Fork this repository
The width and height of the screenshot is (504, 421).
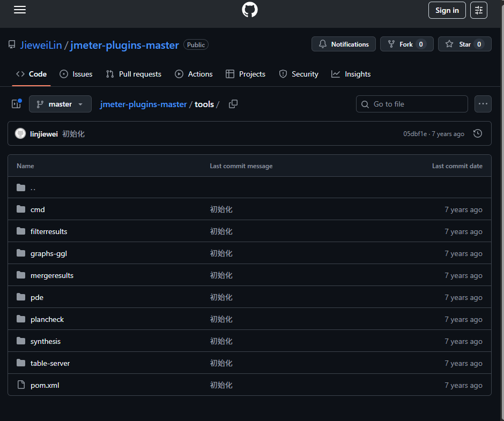(406, 44)
